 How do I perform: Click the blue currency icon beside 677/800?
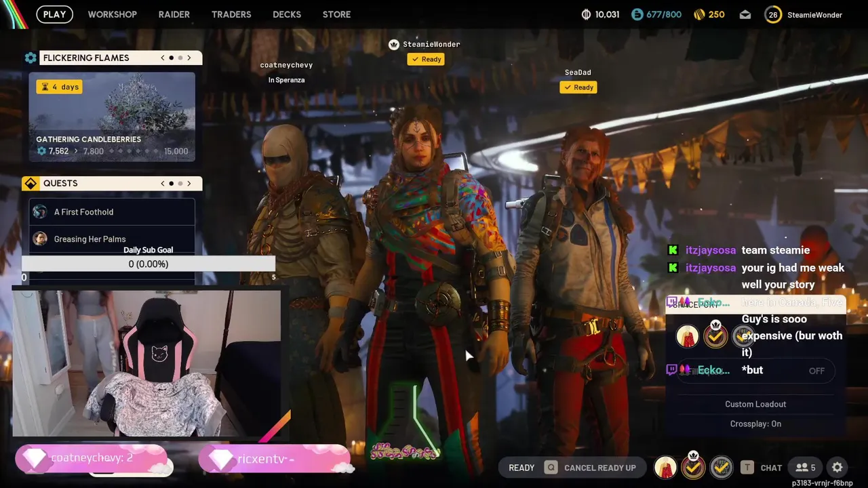pyautogui.click(x=637, y=14)
